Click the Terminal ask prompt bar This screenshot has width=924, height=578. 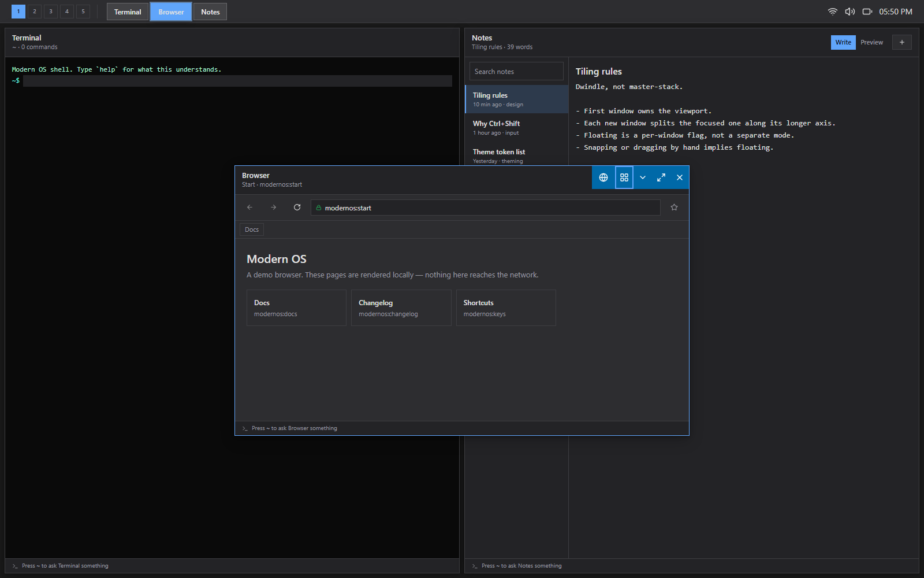pyautogui.click(x=232, y=566)
